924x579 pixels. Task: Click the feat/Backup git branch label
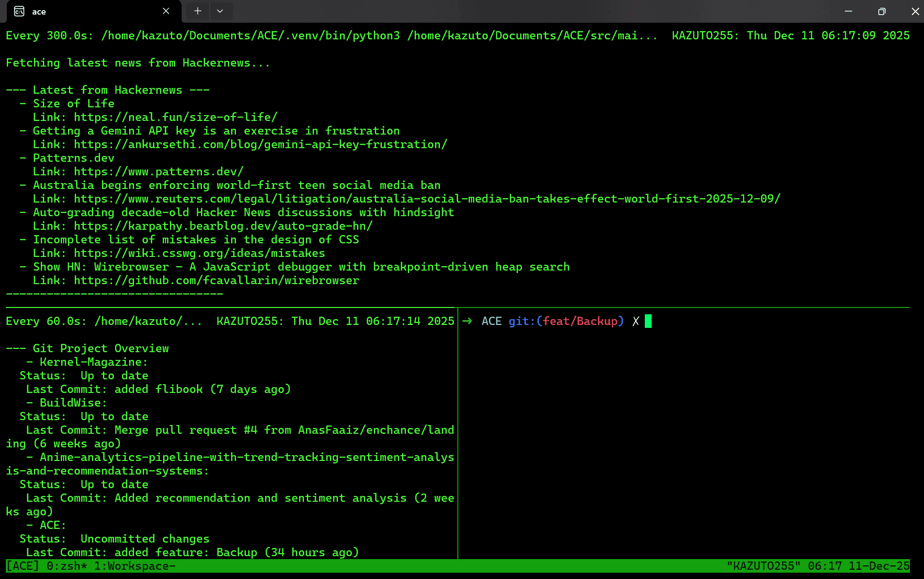point(580,321)
